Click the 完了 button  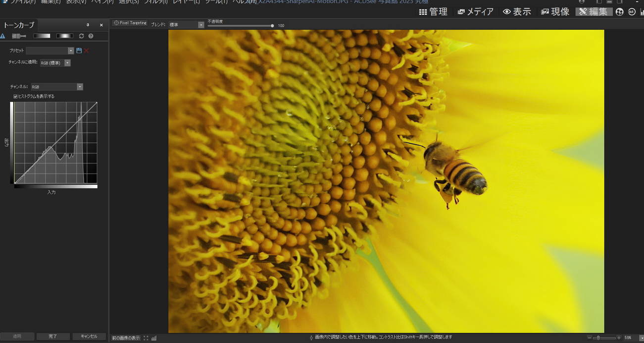coord(53,336)
